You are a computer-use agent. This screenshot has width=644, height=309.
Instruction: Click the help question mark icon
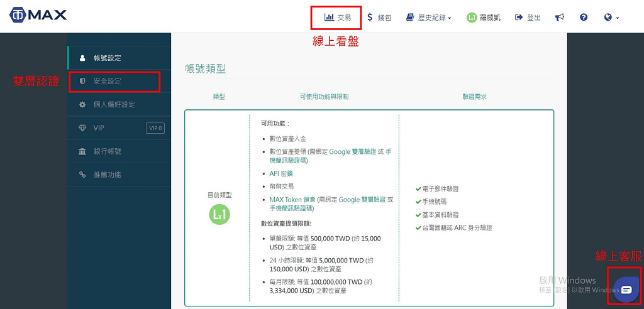584,17
